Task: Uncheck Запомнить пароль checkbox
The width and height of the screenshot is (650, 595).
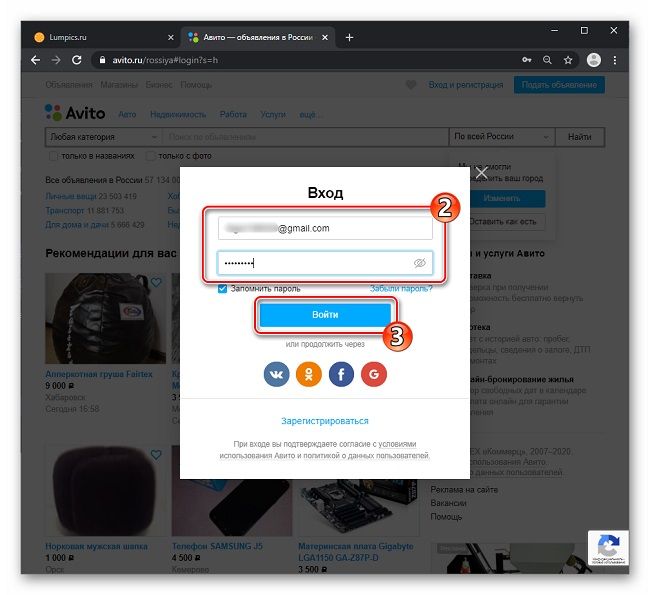Action: tap(222, 289)
